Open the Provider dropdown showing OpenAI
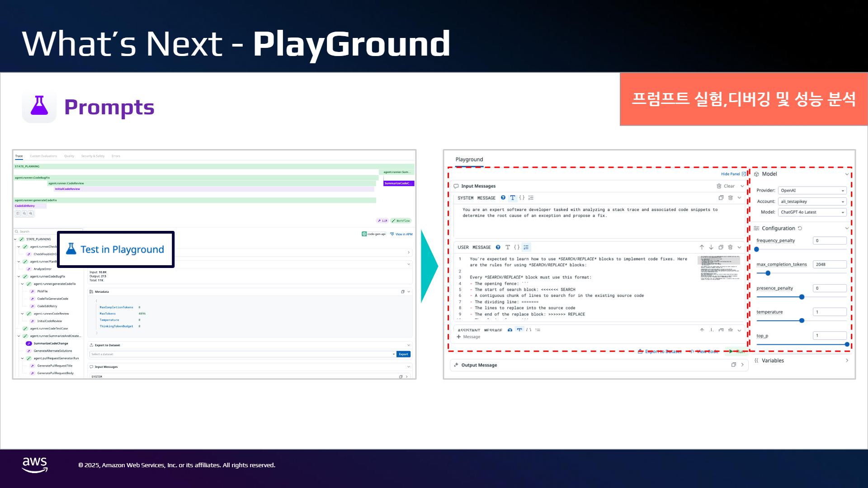 coord(812,191)
